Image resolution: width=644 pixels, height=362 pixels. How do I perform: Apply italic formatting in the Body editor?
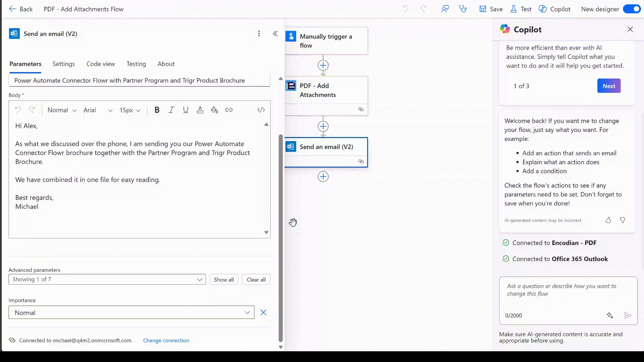pos(171,110)
